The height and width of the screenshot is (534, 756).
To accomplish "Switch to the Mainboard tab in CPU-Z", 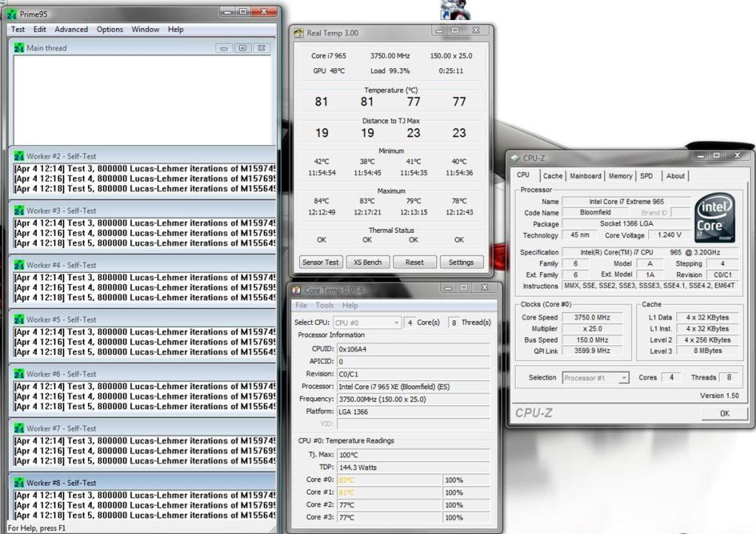I will coord(585,176).
